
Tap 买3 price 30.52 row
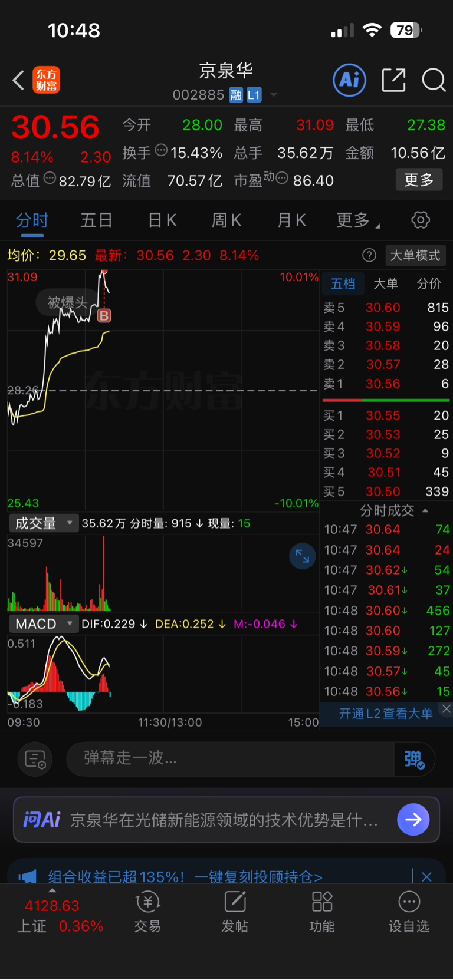pyautogui.click(x=386, y=453)
